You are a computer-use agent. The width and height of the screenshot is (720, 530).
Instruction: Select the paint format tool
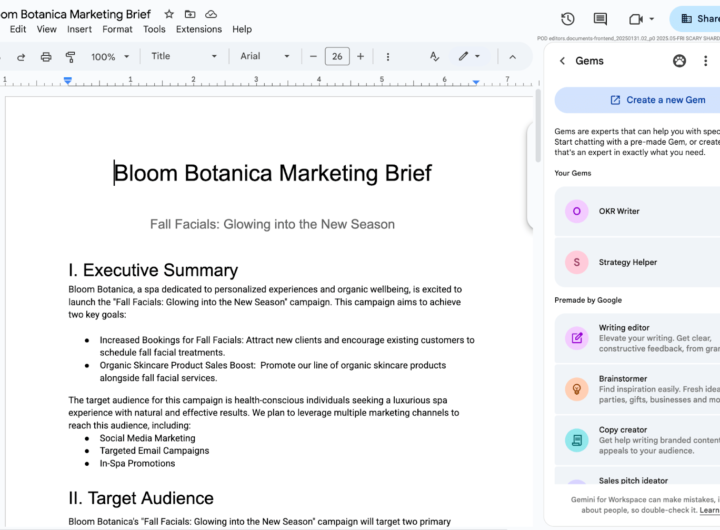coord(72,57)
